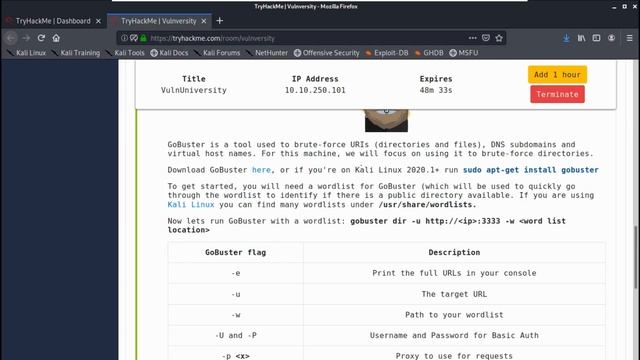This screenshot has height=360, width=640.
Task: Open tracking protection shield icon
Action: [x=134, y=38]
